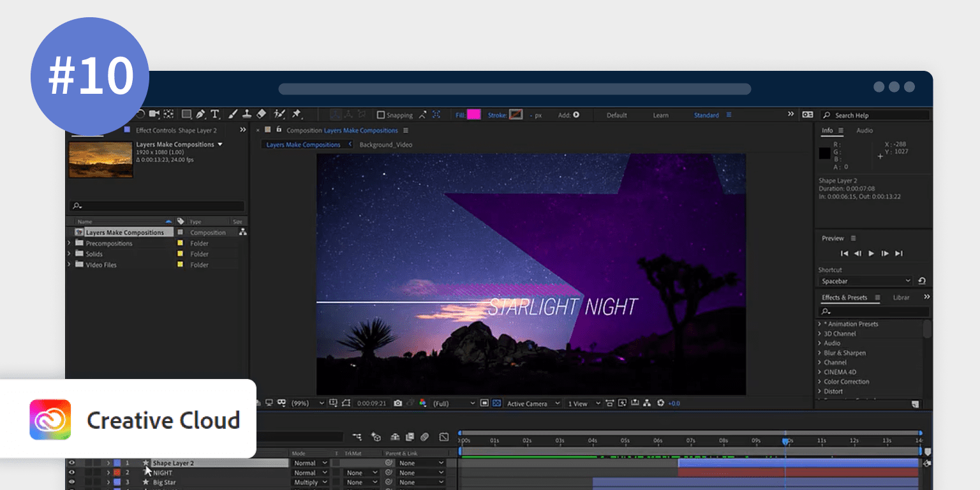
Task: Open the Stroke color swatch
Action: pyautogui.click(x=516, y=115)
